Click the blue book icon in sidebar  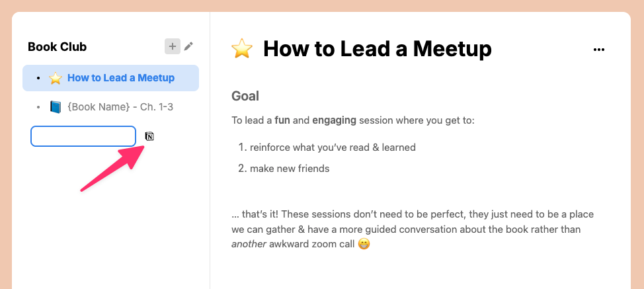pyautogui.click(x=55, y=107)
